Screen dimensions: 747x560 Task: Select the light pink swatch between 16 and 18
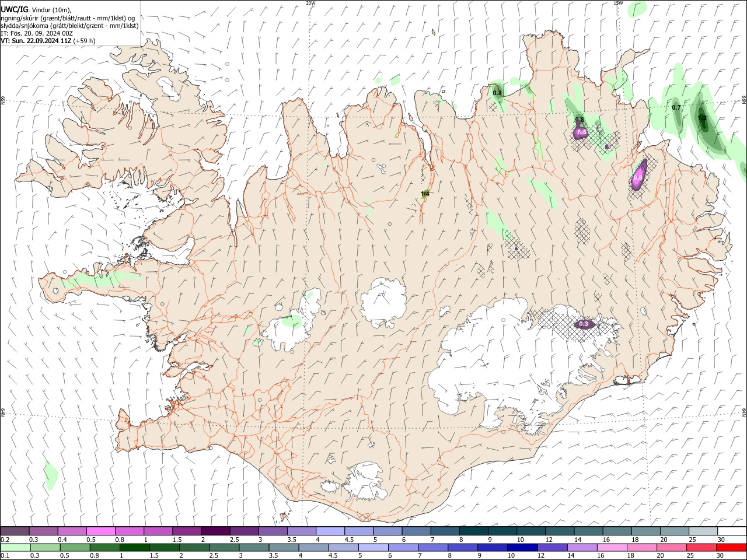pos(612,548)
